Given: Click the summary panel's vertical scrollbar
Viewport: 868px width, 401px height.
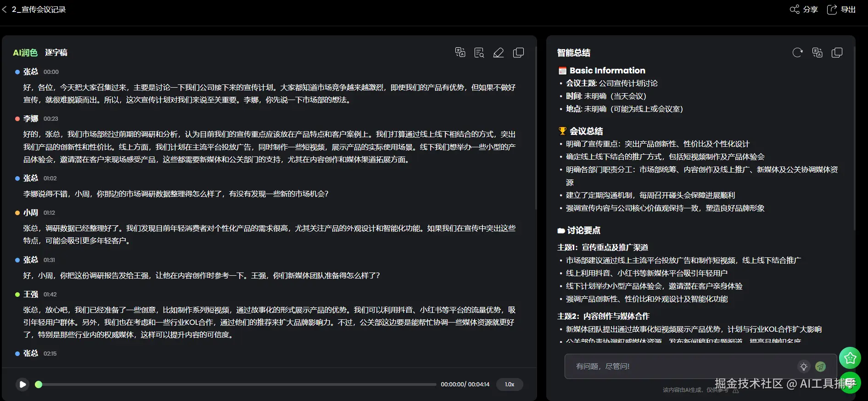Looking at the screenshot, I should pyautogui.click(x=854, y=138).
